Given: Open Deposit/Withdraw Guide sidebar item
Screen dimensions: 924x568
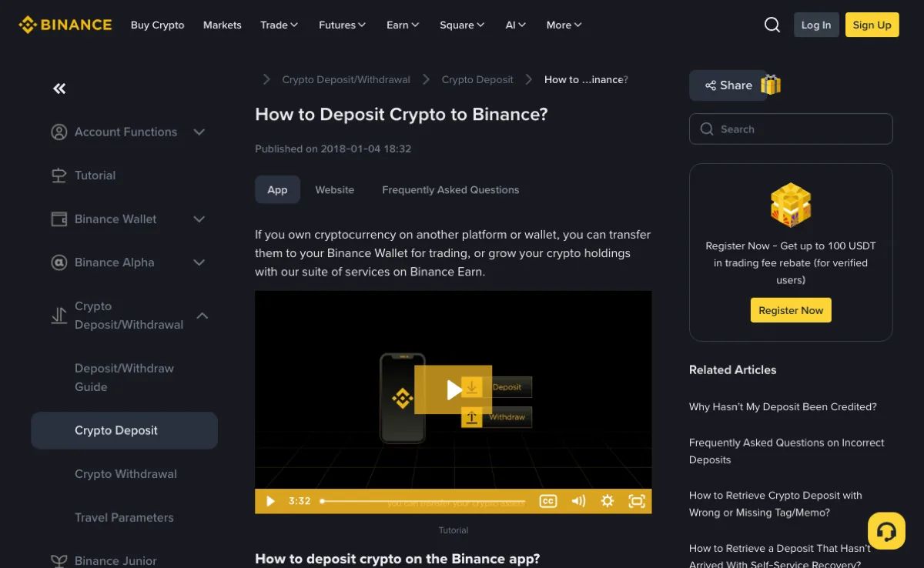Looking at the screenshot, I should 124,377.
